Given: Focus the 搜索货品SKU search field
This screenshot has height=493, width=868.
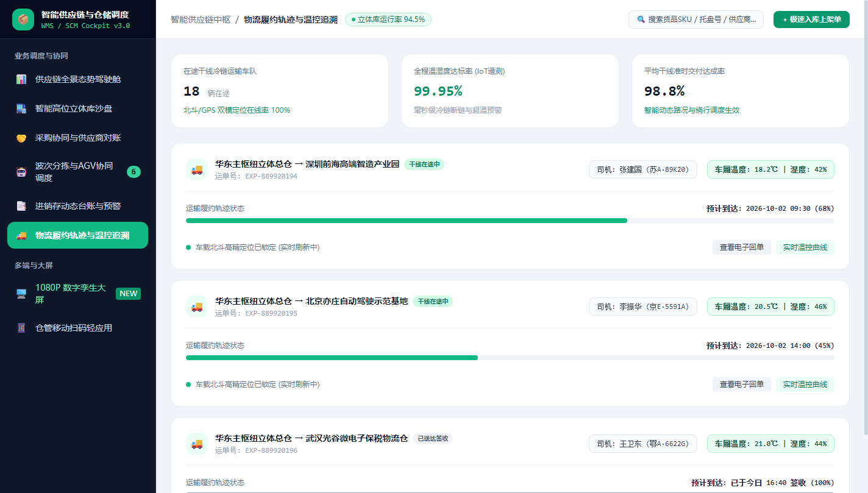Looking at the screenshot, I should click(696, 20).
